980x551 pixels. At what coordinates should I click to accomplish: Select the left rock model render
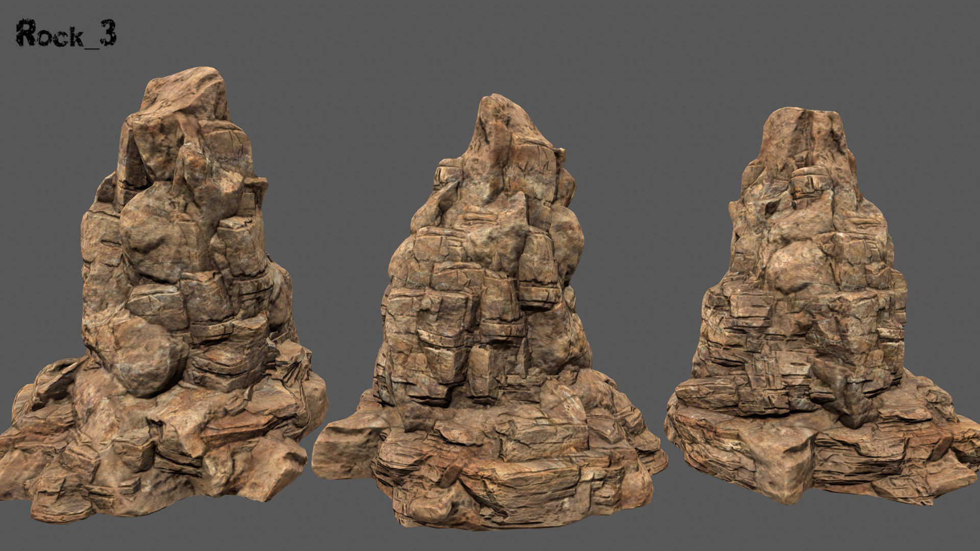tap(163, 296)
